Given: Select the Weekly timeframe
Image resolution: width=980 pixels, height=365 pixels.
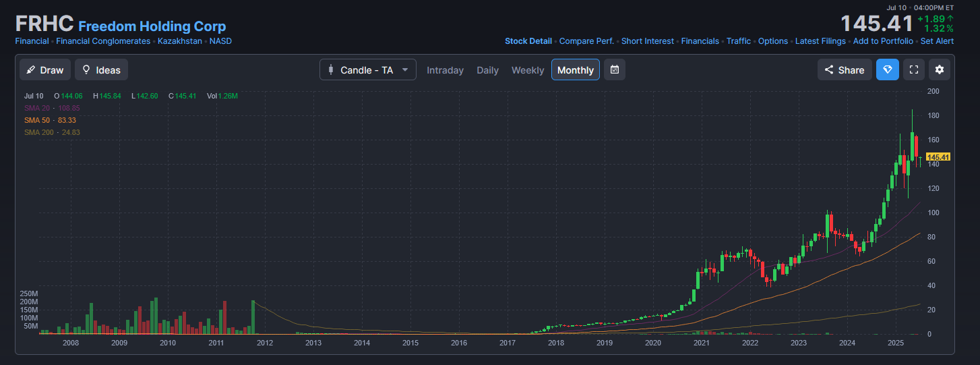Looking at the screenshot, I should [527, 70].
